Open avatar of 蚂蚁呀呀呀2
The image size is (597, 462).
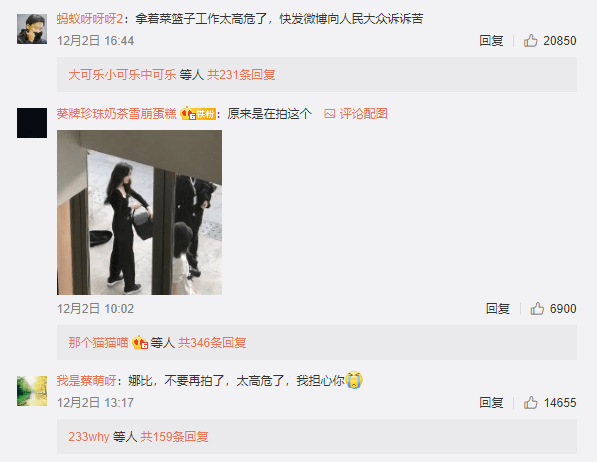[x=32, y=29]
